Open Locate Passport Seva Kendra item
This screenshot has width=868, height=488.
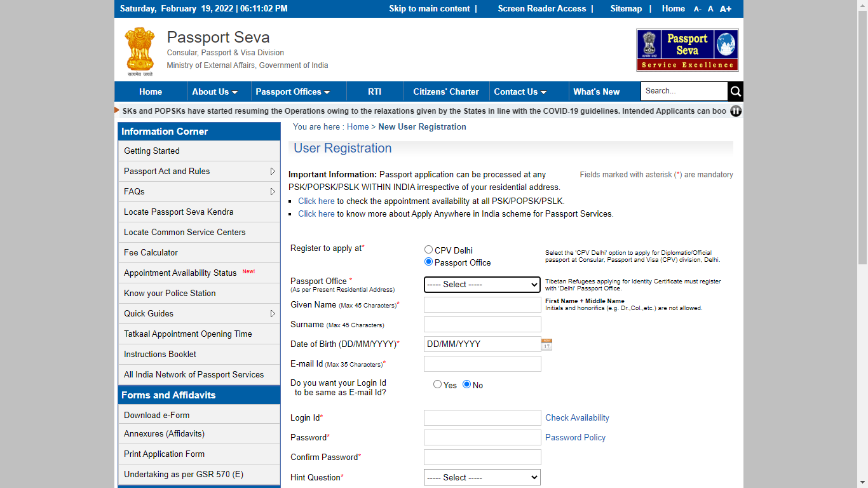click(199, 212)
